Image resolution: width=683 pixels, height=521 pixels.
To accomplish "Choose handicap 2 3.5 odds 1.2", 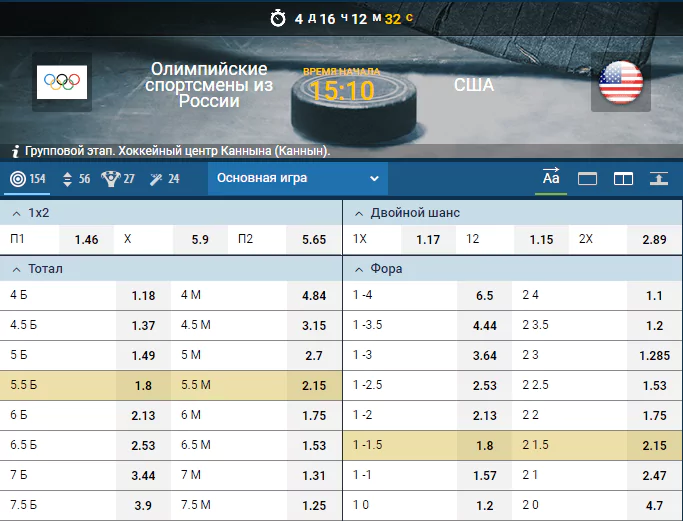I will 654,326.
